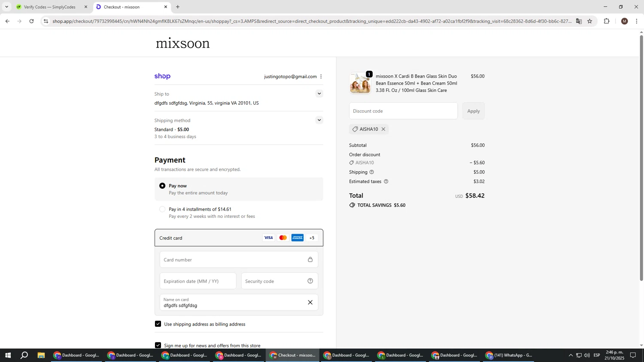Close the Verify Codes SimplyCodes tab

(x=86, y=7)
